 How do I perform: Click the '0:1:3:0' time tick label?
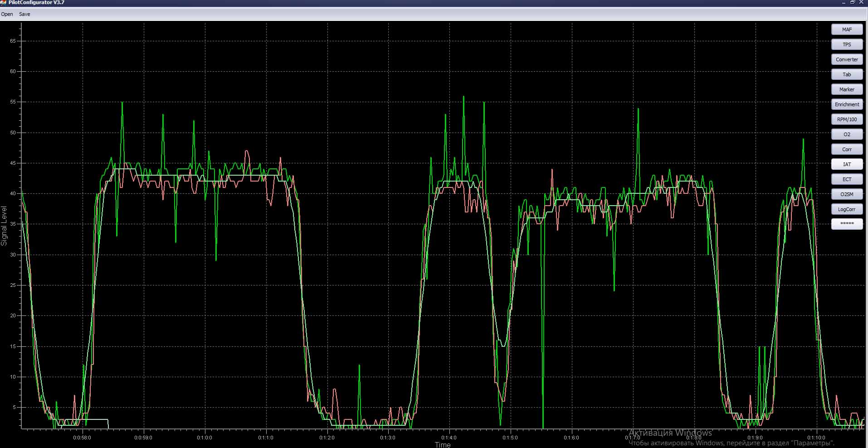click(388, 438)
